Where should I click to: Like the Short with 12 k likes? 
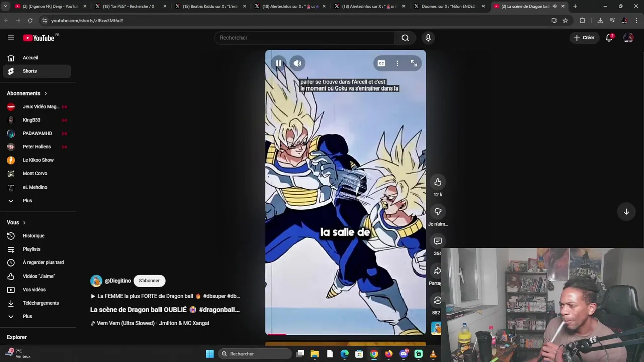438,182
